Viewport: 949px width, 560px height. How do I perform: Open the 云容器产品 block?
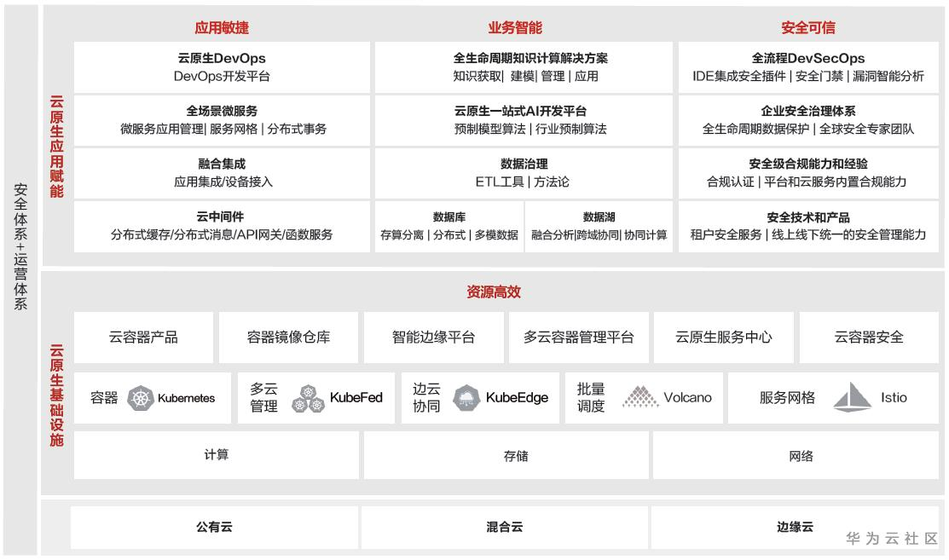click(x=145, y=338)
